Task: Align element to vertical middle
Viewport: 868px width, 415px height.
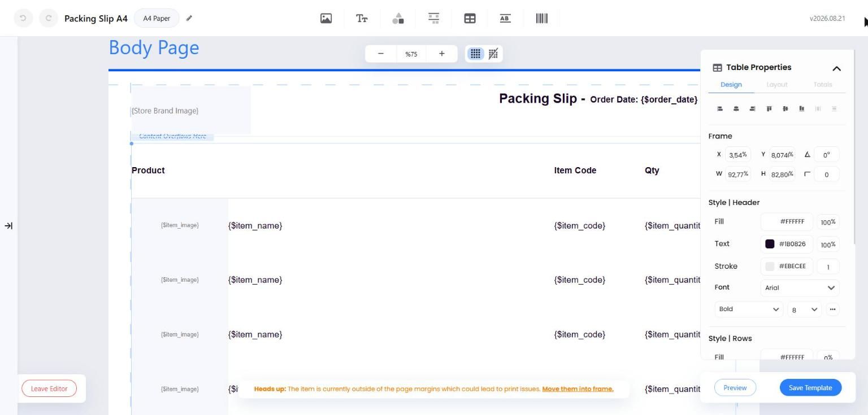Action: pyautogui.click(x=785, y=108)
